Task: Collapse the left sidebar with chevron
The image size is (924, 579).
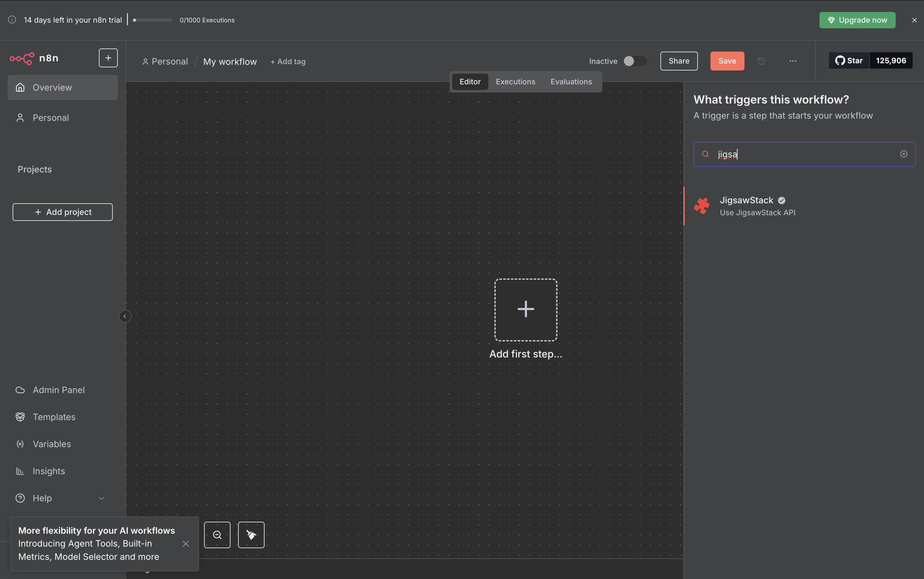Action: click(x=125, y=316)
